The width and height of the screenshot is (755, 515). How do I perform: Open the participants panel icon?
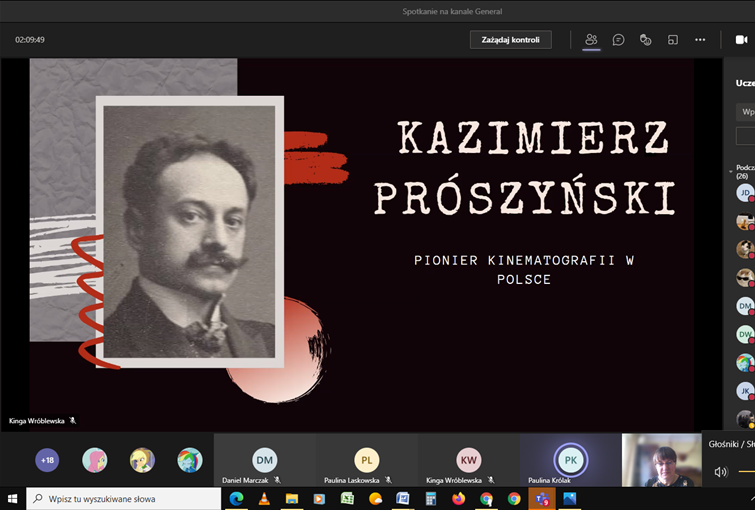pyautogui.click(x=591, y=39)
